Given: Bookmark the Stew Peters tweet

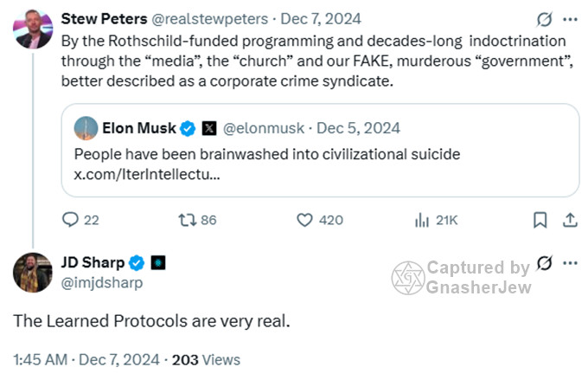Looking at the screenshot, I should (540, 221).
